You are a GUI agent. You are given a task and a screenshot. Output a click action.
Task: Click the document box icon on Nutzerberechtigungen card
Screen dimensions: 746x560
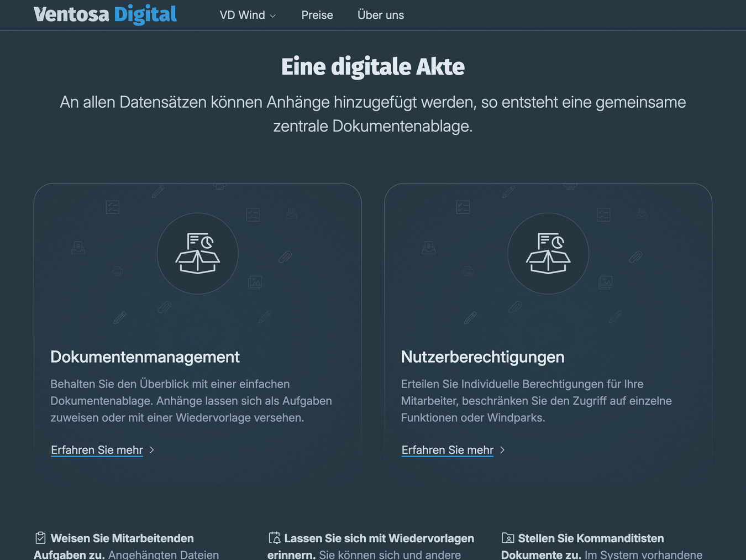[548, 253]
